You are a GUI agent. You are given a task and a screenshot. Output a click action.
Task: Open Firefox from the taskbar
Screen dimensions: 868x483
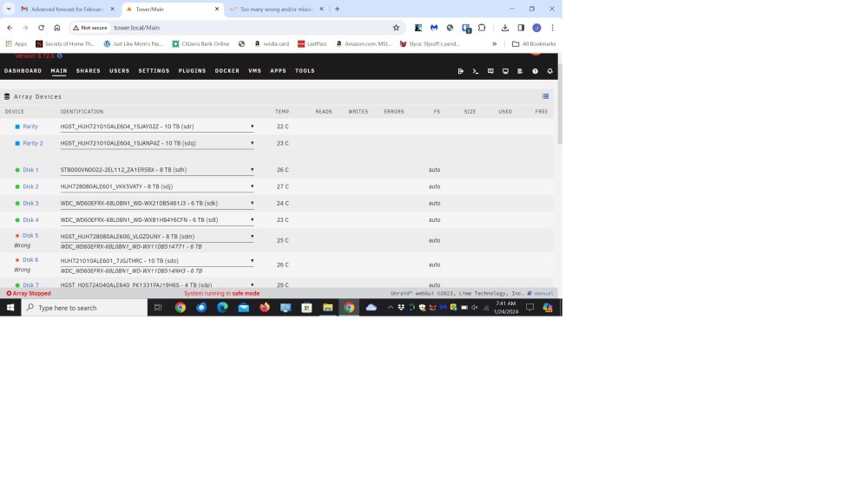[265, 308]
